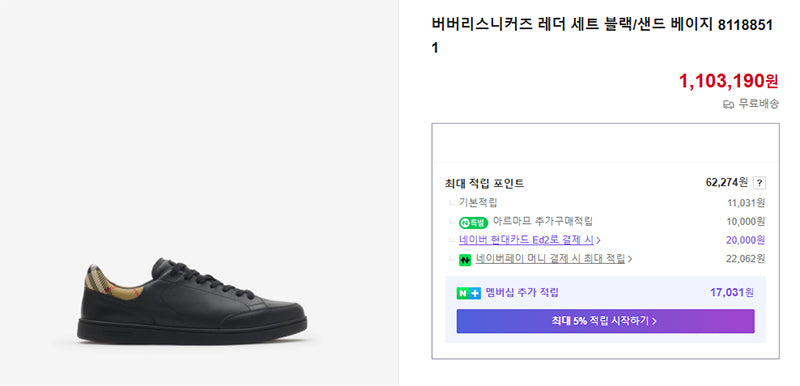Open 네이버페이 머니 결제 시 최대 적립 link
Screen dimensions: 800x386
click(550, 259)
